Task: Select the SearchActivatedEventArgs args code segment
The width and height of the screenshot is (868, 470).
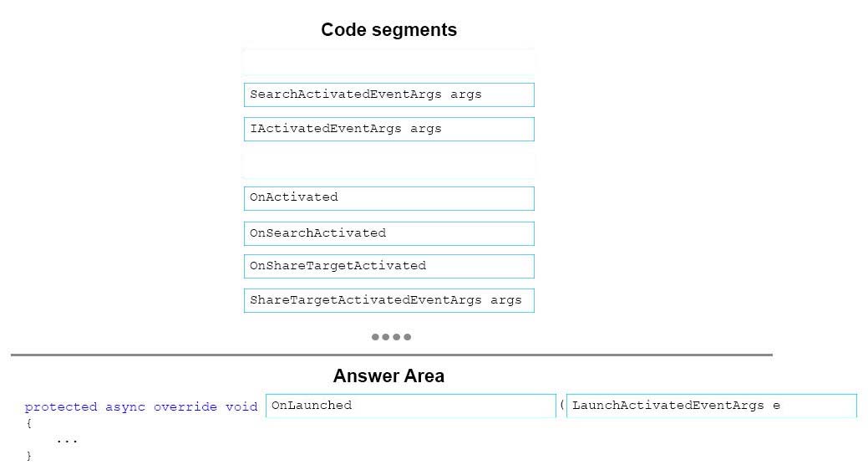Action: coord(388,95)
